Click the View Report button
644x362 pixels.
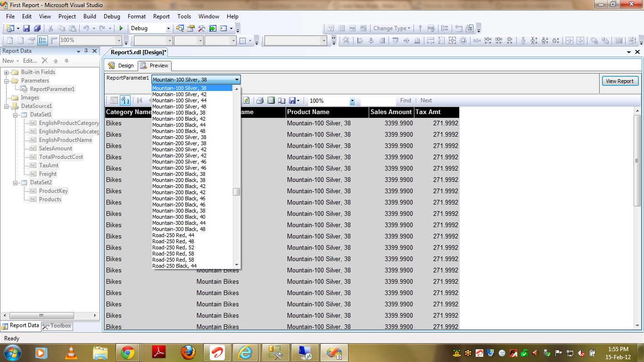pos(619,81)
